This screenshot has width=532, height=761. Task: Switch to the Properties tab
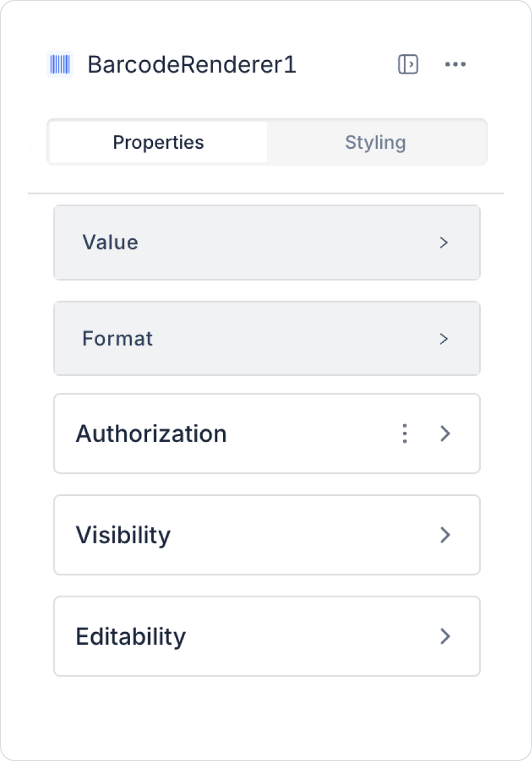click(158, 142)
